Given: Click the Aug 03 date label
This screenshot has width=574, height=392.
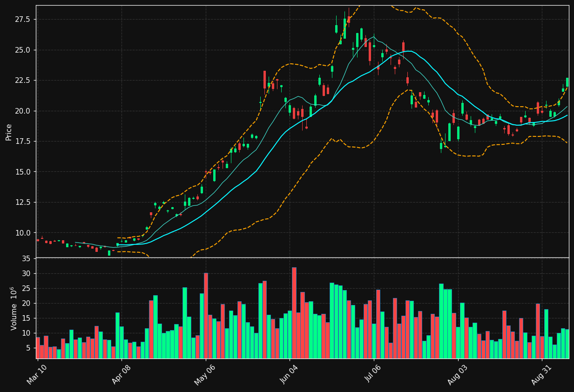Looking at the screenshot, I should point(457,375).
